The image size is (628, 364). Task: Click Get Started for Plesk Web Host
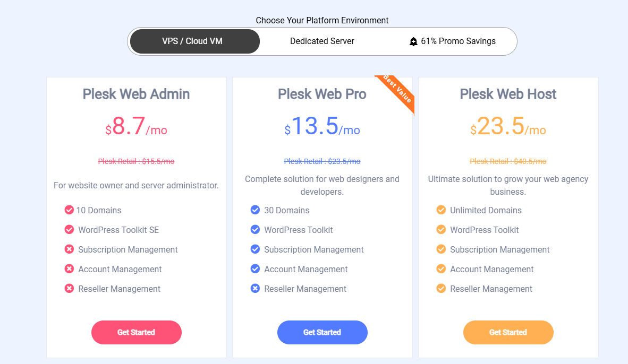coord(508,332)
